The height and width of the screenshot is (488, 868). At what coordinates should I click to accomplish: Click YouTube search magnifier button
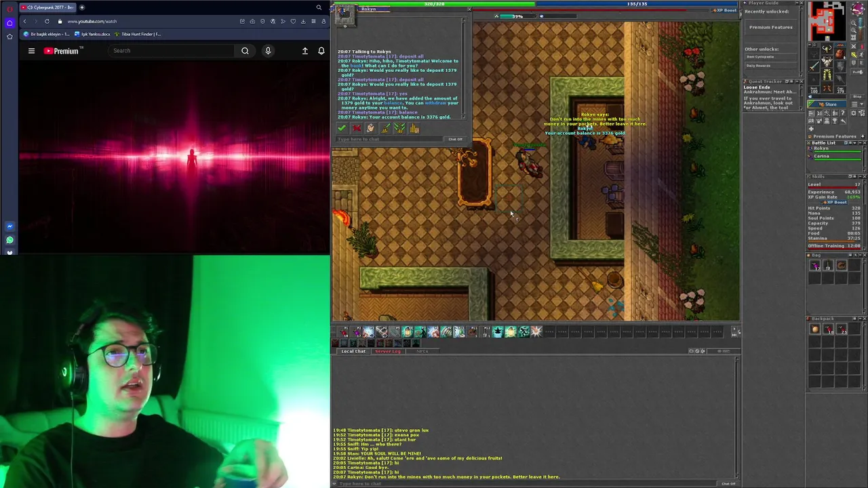pos(245,51)
